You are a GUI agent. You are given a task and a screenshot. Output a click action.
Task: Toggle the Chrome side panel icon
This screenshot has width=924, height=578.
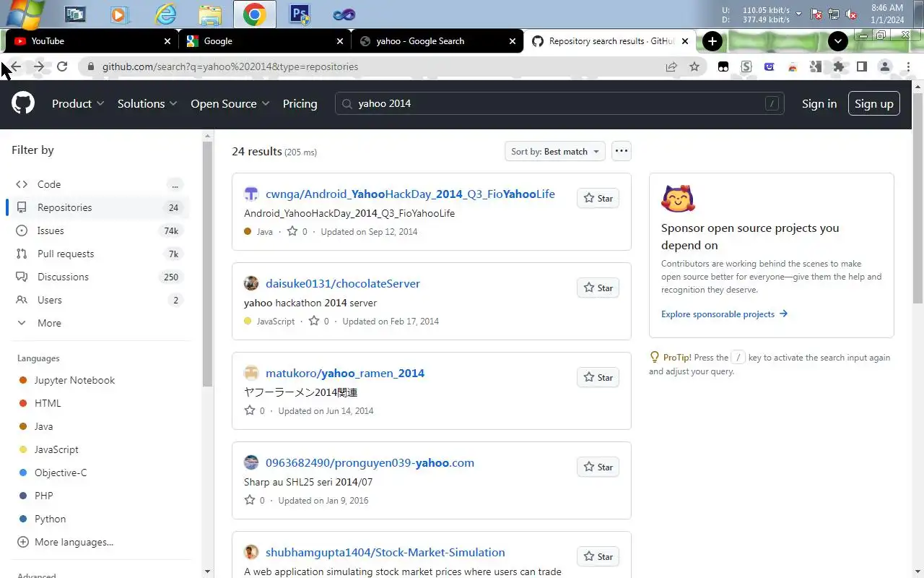(861, 66)
